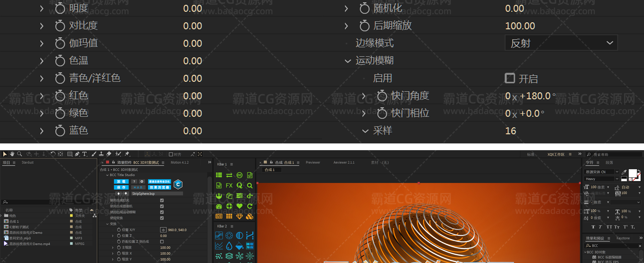The image size is (644, 263).
Task: Switch to the Stardust panel tab
Action: pyautogui.click(x=28, y=163)
